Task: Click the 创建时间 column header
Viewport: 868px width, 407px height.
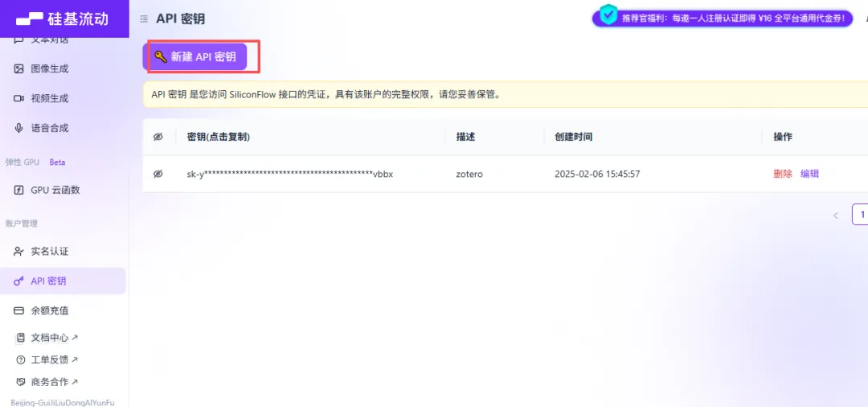Action: pyautogui.click(x=574, y=137)
